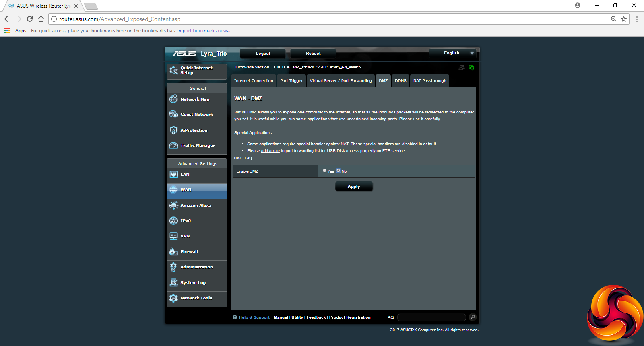
Task: Open the Chrome profile account icon
Action: (578, 6)
